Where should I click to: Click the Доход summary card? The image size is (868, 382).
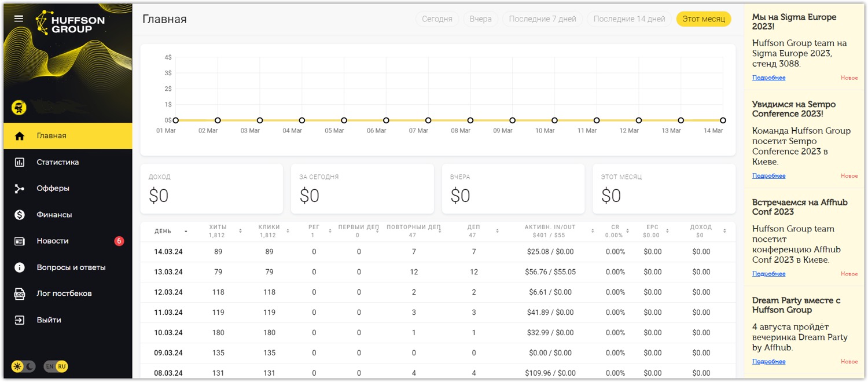click(x=212, y=189)
